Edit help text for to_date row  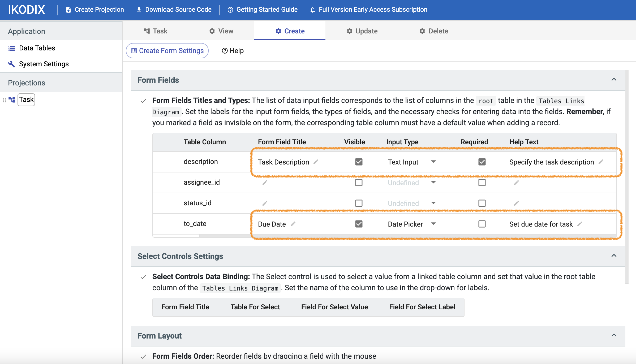[x=580, y=224]
